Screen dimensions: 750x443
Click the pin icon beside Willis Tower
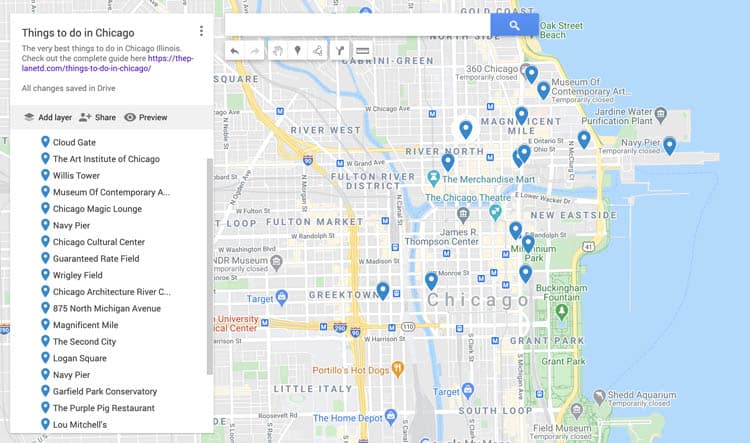(45, 175)
